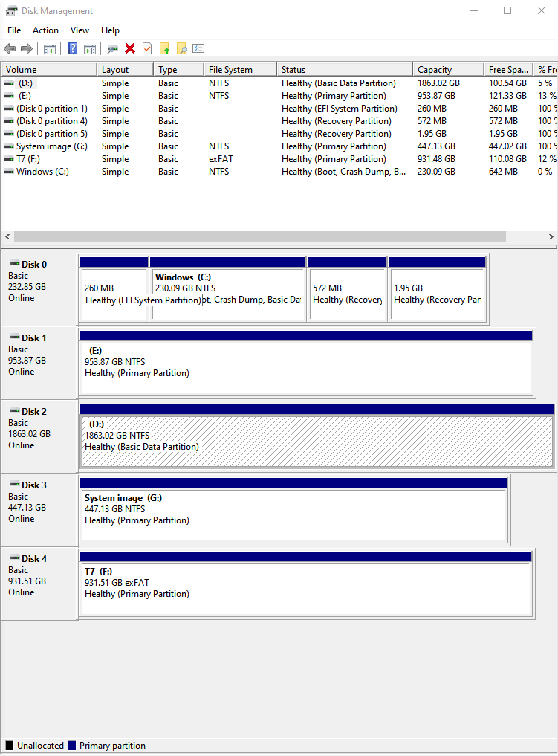Viewport: 558px width, 756px height.
Task: Click the horizontal scrollbar thumb in volume list
Action: tap(260, 236)
